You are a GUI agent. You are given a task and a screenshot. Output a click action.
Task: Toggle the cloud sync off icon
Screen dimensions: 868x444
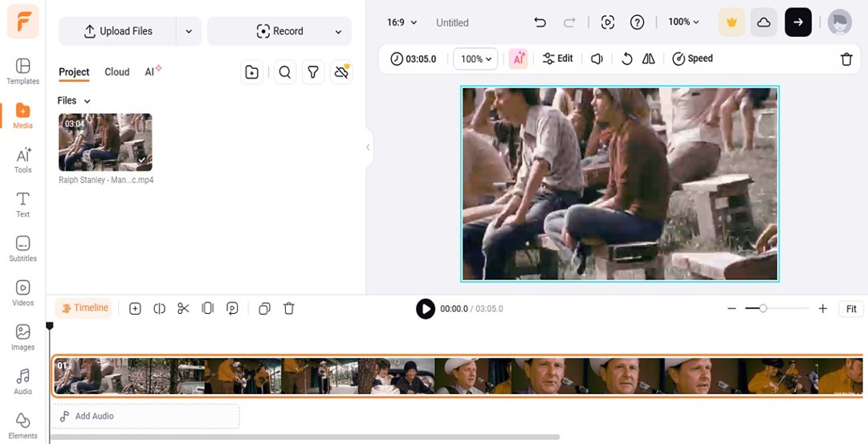point(341,72)
